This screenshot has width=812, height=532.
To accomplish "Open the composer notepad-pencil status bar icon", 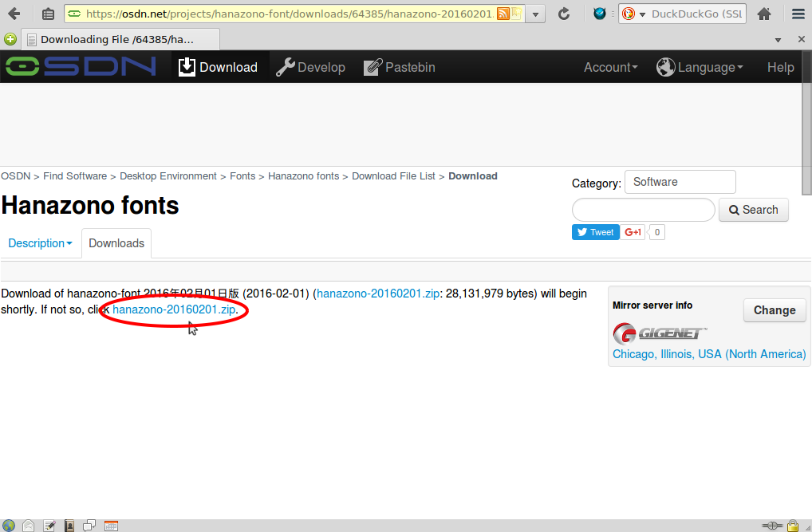I will point(49,526).
